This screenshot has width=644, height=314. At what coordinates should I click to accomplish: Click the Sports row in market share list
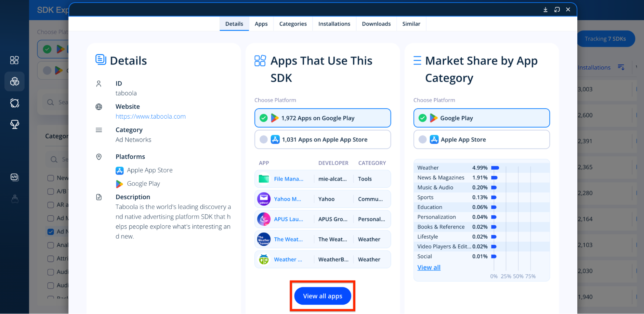pos(482,197)
